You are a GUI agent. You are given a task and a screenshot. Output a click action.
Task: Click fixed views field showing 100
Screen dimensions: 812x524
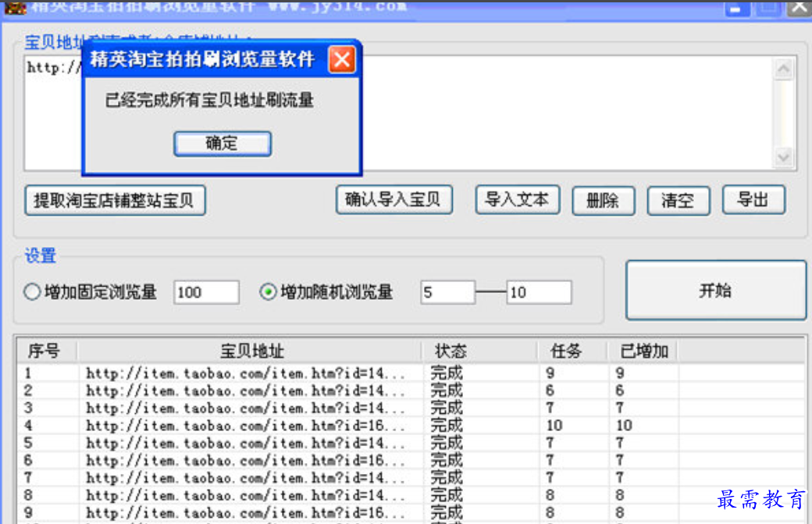(206, 293)
